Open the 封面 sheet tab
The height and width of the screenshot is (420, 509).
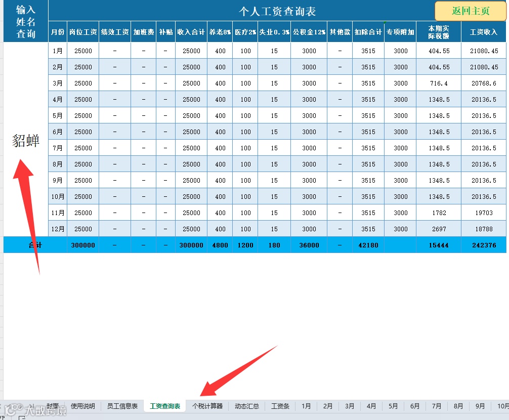(x=53, y=406)
